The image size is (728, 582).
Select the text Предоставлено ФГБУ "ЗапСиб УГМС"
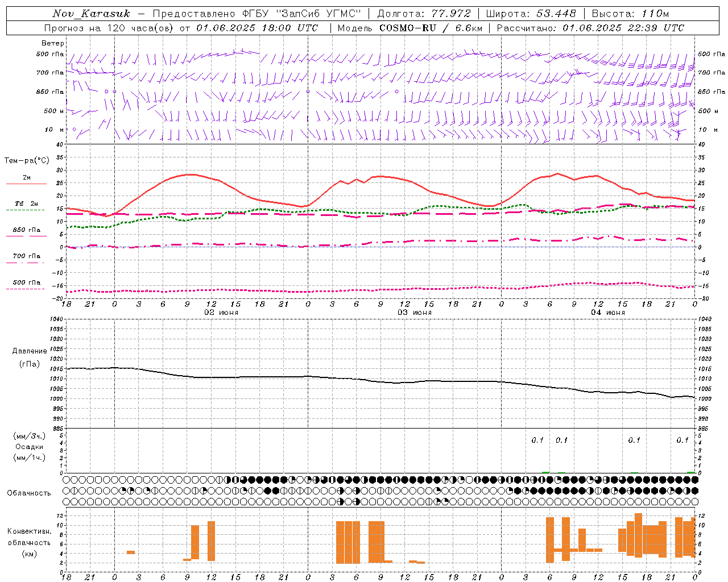257,14
